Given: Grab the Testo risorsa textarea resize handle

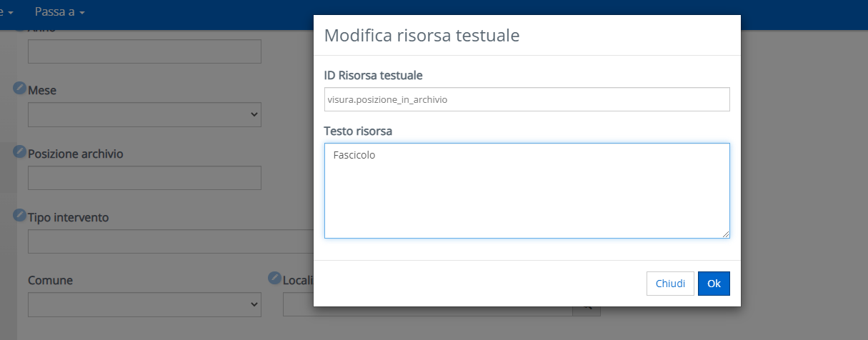Looking at the screenshot, I should (x=726, y=234).
